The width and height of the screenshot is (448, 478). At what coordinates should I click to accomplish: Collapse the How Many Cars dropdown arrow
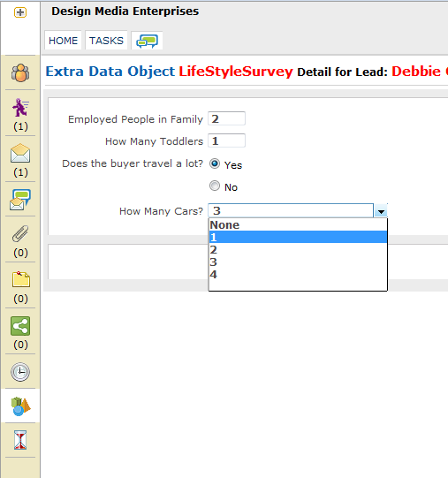pyautogui.click(x=381, y=210)
